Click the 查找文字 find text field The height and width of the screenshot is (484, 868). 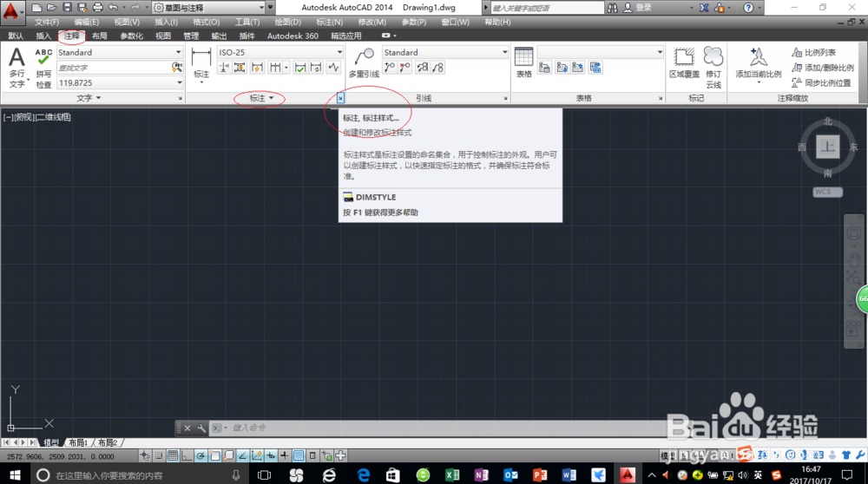(114, 68)
